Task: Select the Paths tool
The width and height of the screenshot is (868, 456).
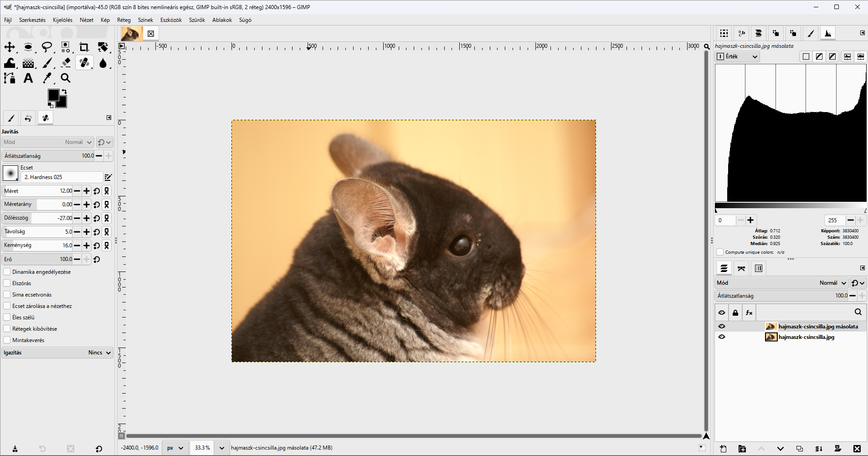Action: click(x=10, y=78)
